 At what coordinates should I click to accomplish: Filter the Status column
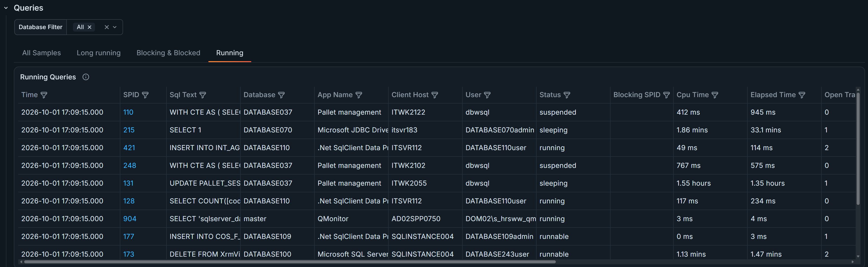(x=567, y=95)
